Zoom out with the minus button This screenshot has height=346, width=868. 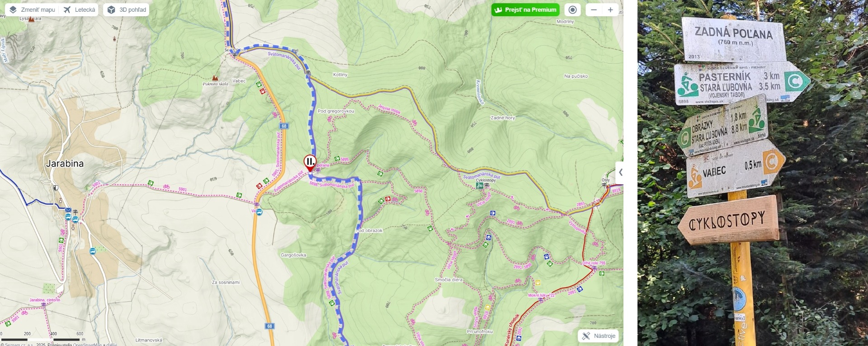[594, 9]
